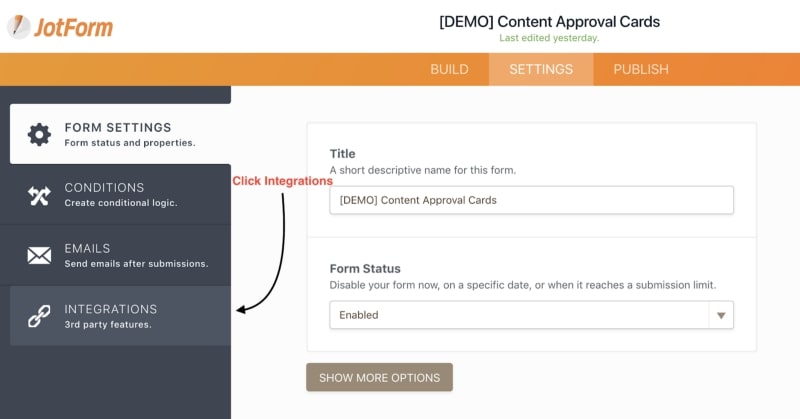Click the Show More Options button
Screen dimensions: 800x419
pos(379,377)
